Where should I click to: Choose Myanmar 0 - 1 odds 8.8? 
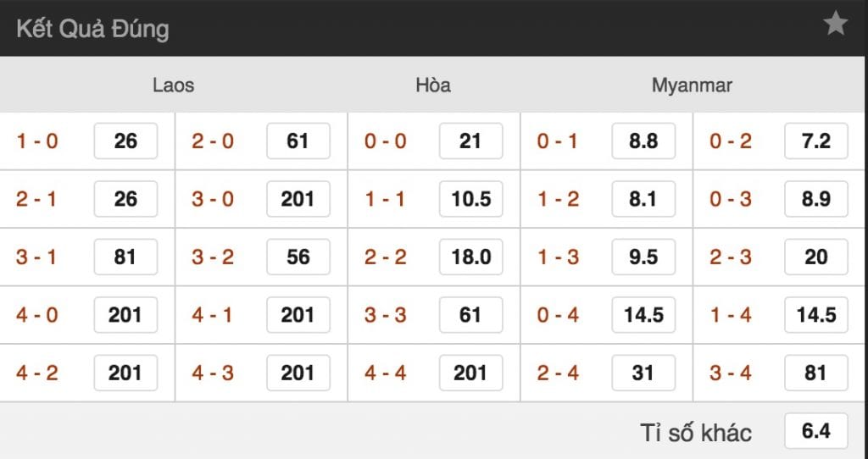(x=643, y=141)
